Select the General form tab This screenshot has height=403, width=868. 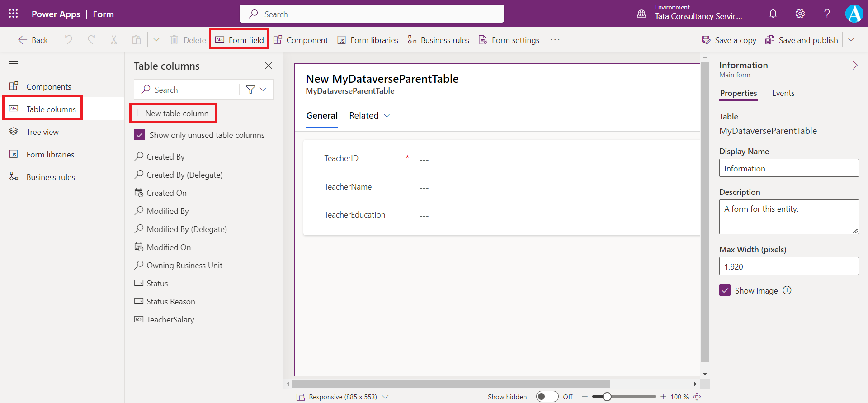pos(322,116)
